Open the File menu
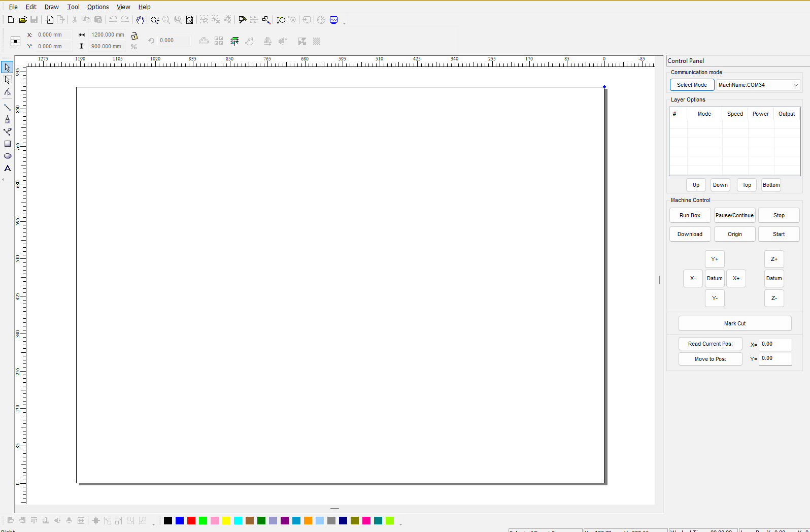Screen dimensions: 810x532 click(x=13, y=7)
